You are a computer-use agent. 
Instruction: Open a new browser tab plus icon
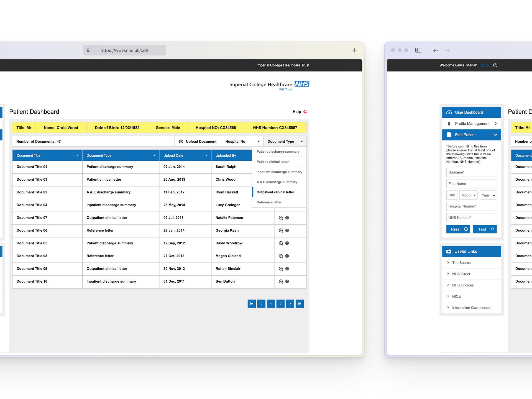[x=354, y=50]
